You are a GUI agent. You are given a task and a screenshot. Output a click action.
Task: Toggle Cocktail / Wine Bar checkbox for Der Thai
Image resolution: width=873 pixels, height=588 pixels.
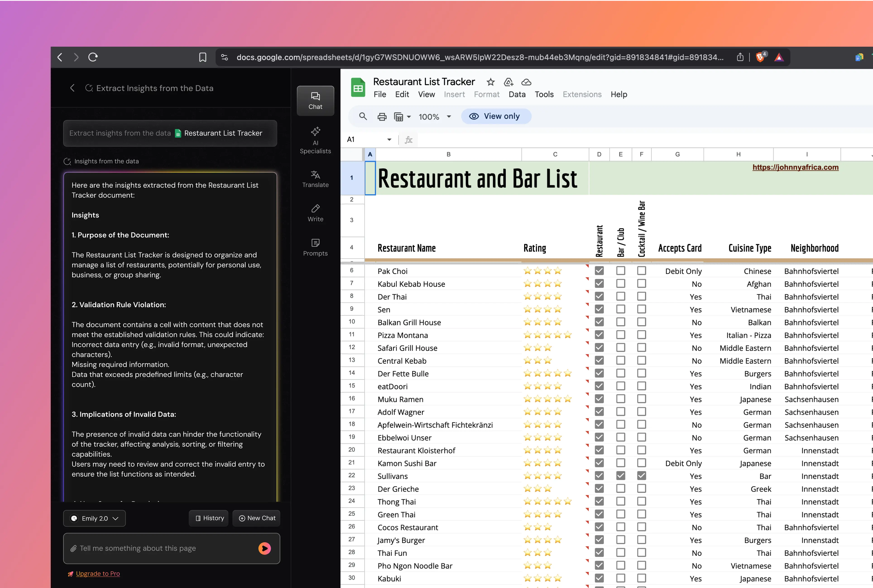[642, 296]
